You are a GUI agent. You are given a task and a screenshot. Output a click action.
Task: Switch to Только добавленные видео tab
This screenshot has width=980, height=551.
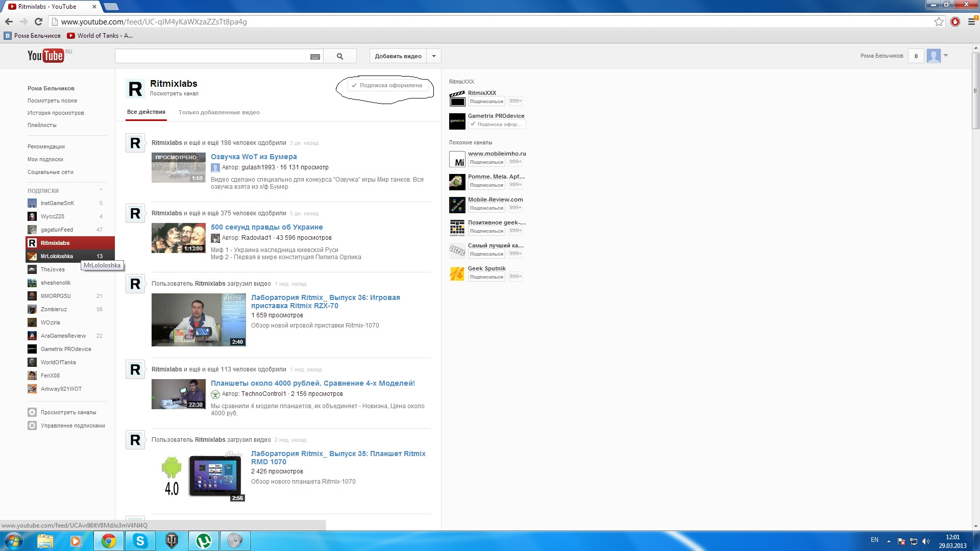219,112
